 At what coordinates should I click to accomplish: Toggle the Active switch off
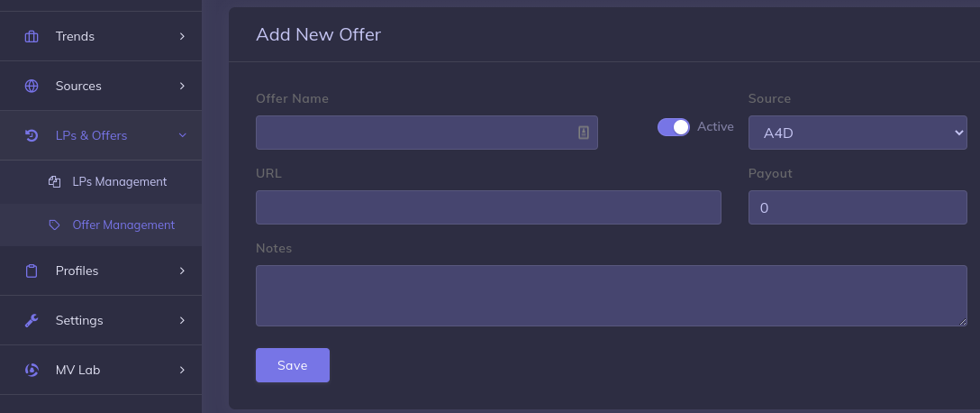pyautogui.click(x=674, y=127)
